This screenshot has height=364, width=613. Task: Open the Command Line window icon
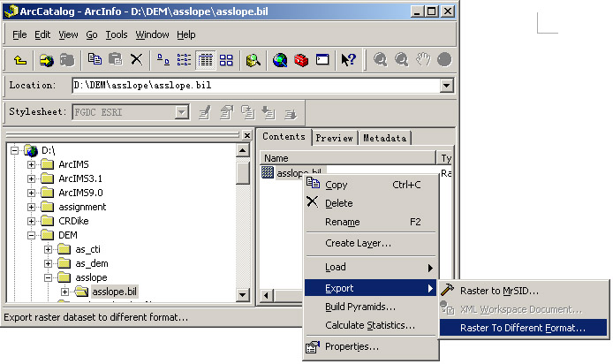(322, 60)
